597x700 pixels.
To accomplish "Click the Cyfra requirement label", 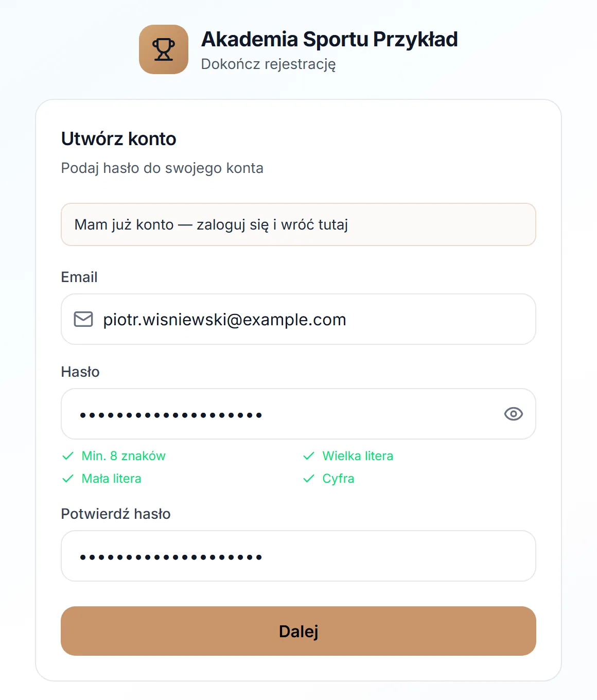I will [338, 479].
